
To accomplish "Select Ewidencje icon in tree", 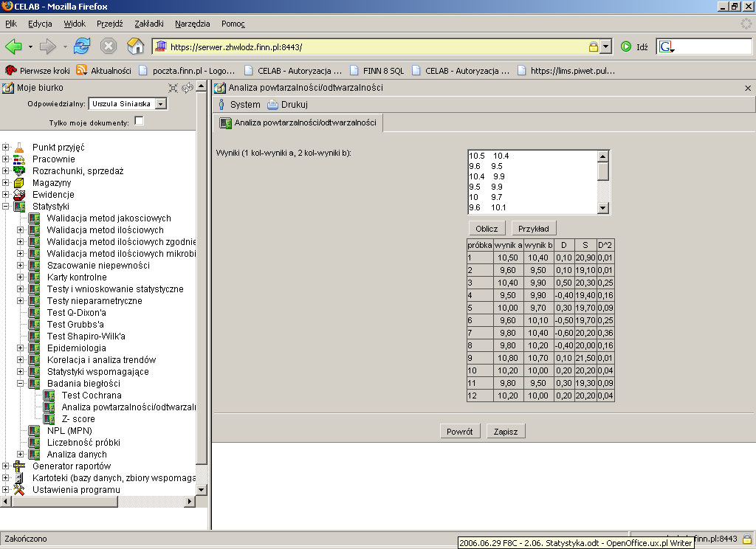I will click(x=18, y=195).
